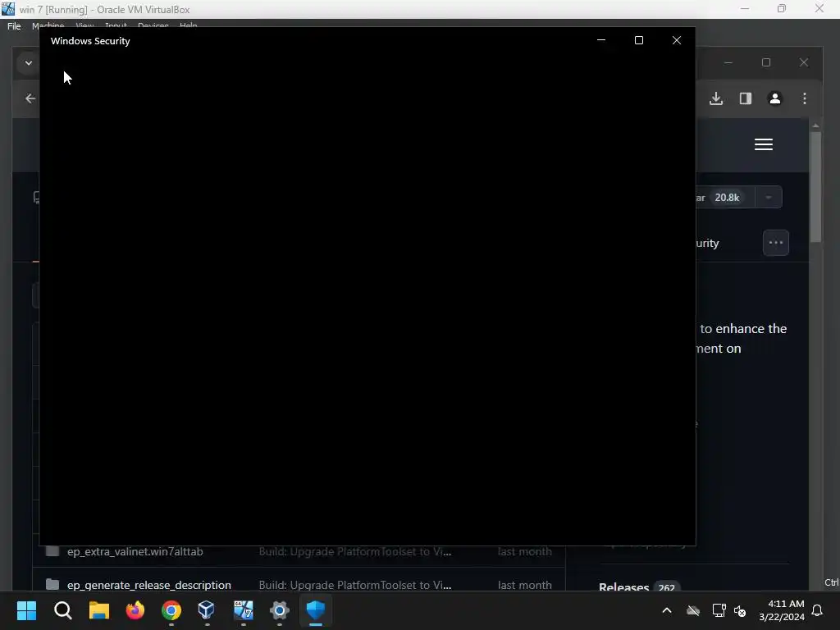Switch to Google Chrome in taskbar
Image resolution: width=840 pixels, height=630 pixels.
[x=171, y=610]
